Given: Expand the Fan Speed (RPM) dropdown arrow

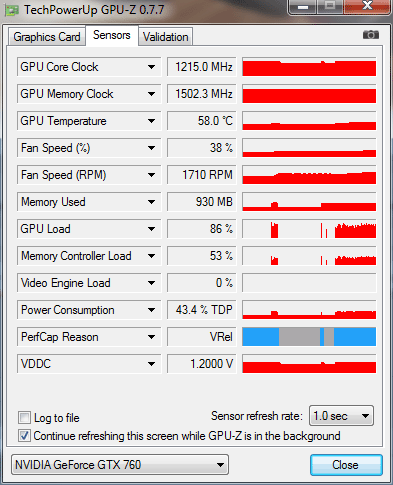Looking at the screenshot, I should click(x=151, y=175).
